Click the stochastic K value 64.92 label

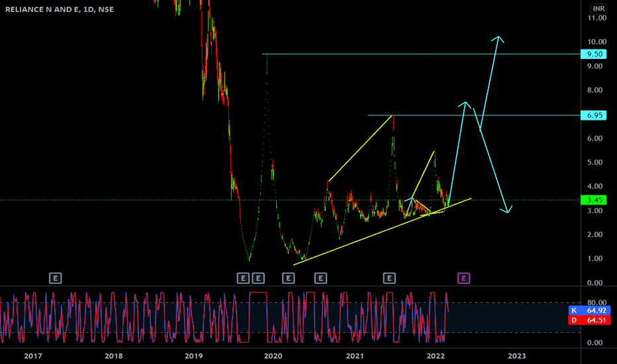click(589, 310)
